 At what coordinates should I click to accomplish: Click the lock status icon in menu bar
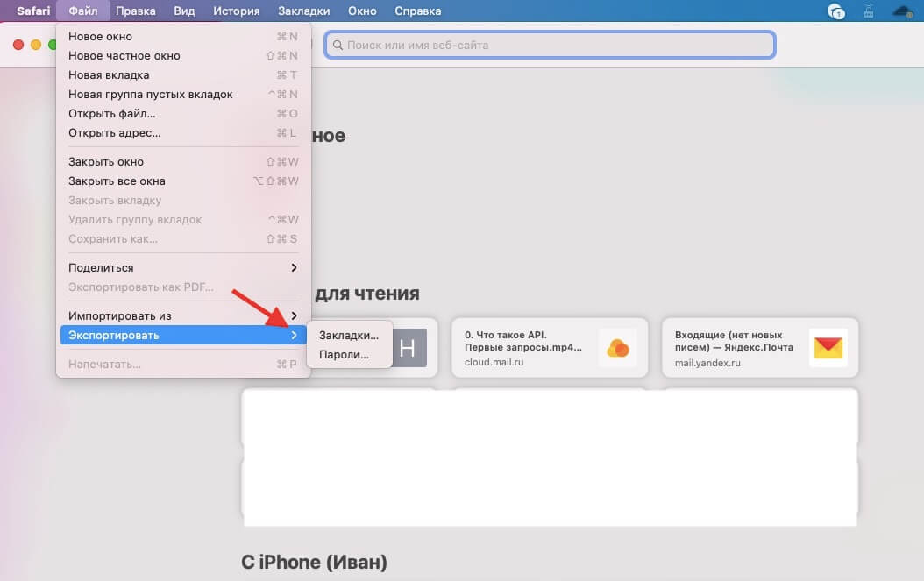coord(867,11)
